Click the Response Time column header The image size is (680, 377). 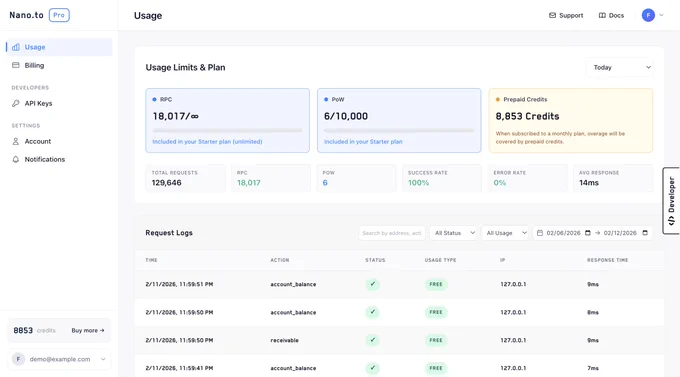click(x=608, y=260)
